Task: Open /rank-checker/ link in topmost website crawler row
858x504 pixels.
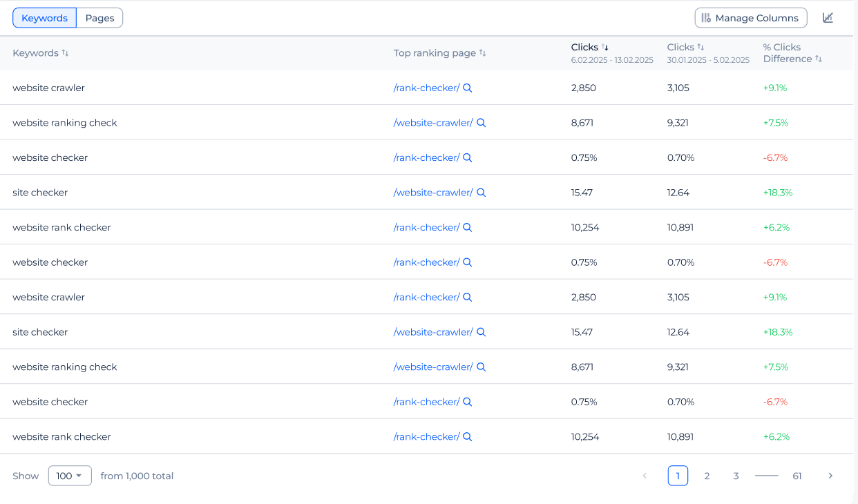Action: [x=426, y=88]
